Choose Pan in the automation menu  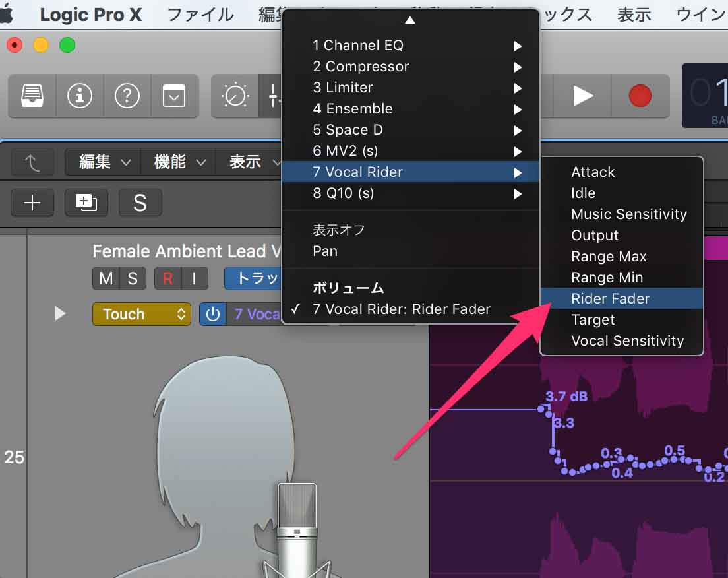[410, 251]
